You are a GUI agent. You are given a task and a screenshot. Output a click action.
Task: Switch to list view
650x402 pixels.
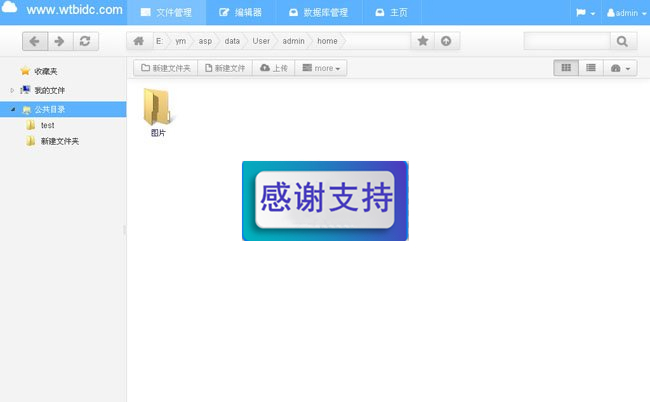click(591, 68)
